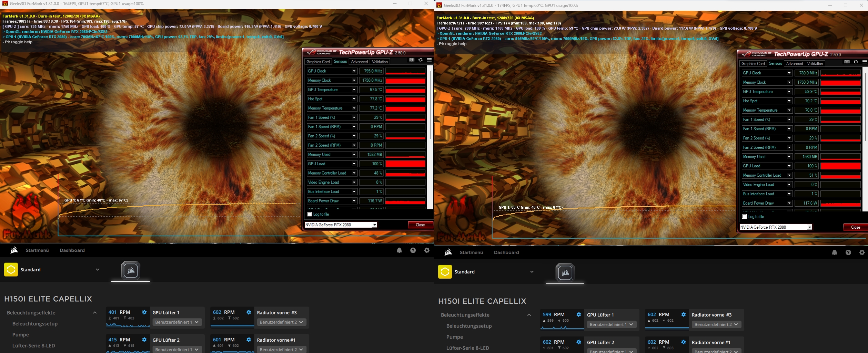Click the camera screenshot icon in GPU-Z showing 780.0 MHz

click(x=847, y=62)
